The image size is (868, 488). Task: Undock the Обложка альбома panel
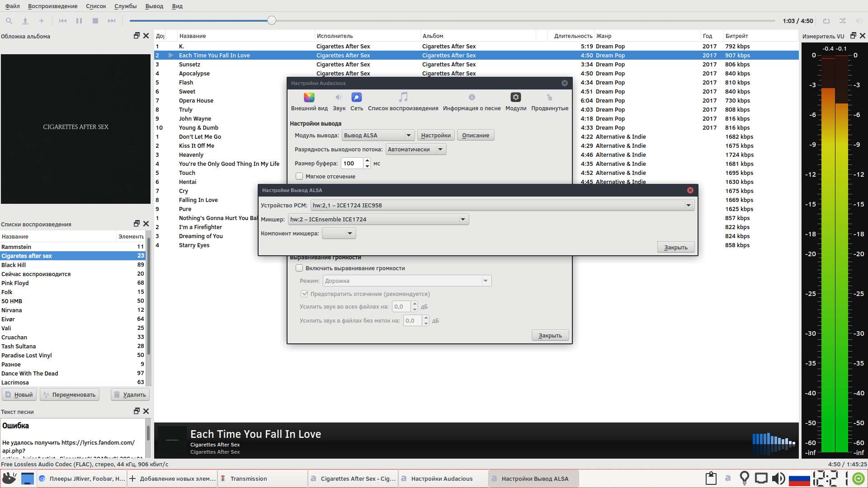[x=137, y=36]
